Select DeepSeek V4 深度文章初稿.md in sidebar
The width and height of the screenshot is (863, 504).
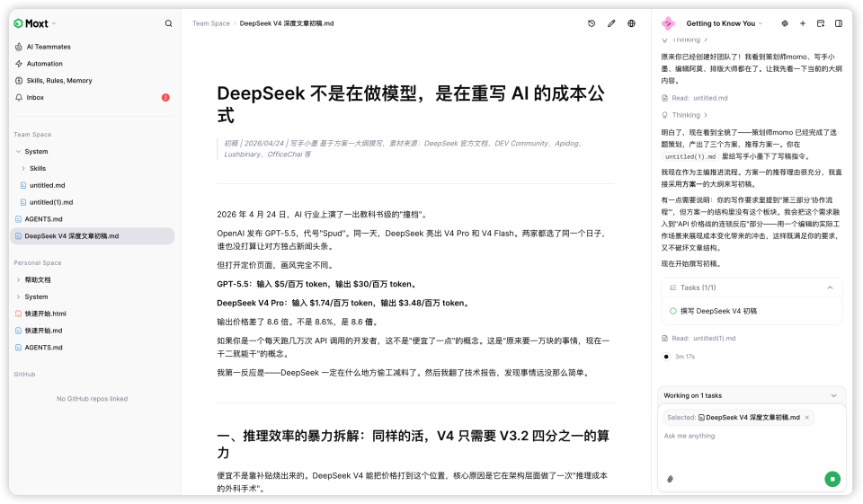93,236
